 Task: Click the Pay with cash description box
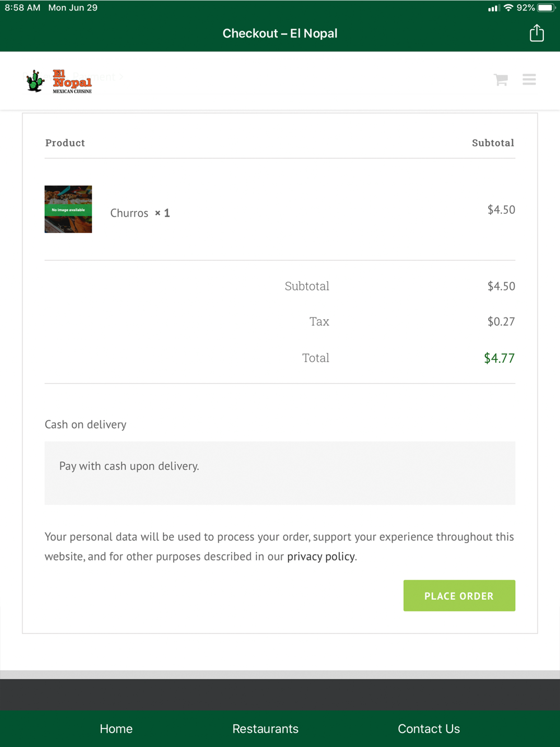point(280,473)
